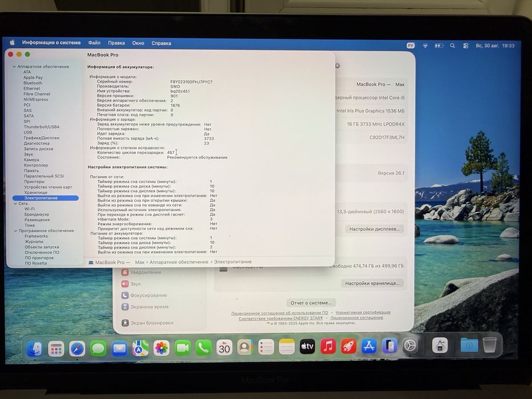
Task: Launch Safari from the Dock
Action: pyautogui.click(x=77, y=349)
